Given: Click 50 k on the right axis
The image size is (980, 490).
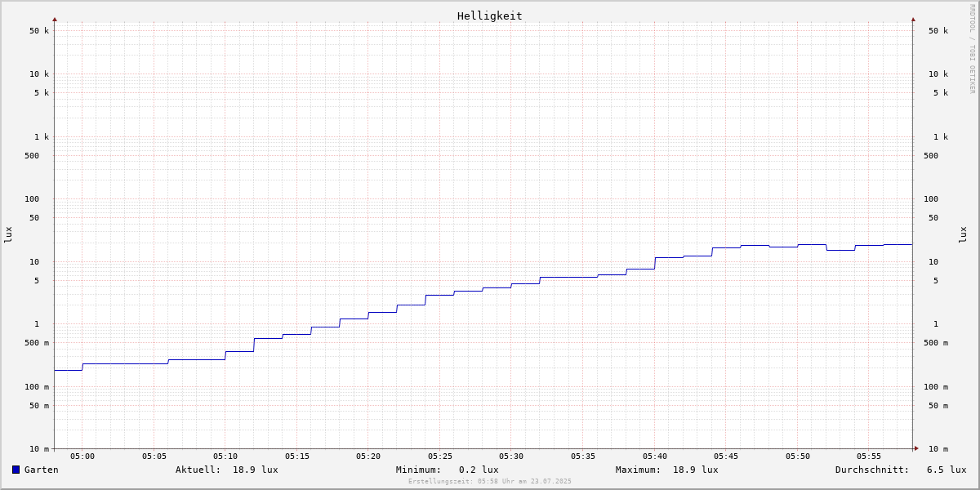Looking at the screenshot, I should coord(938,31).
